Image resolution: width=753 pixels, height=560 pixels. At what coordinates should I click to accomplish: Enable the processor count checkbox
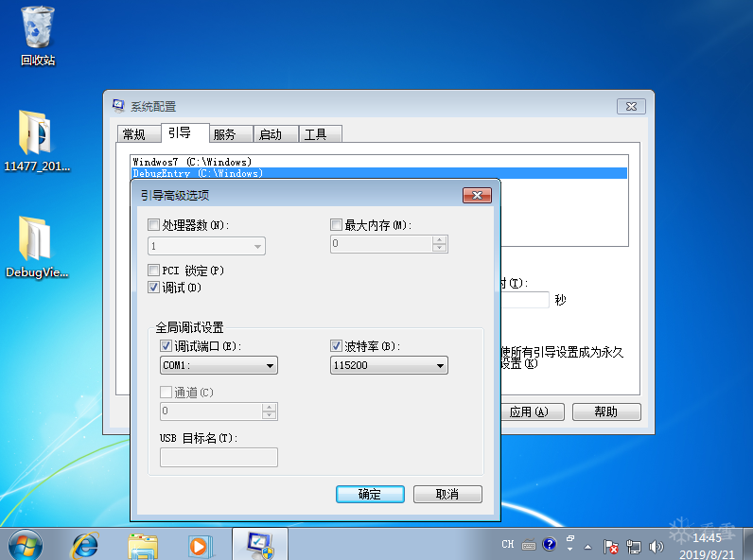tap(153, 224)
